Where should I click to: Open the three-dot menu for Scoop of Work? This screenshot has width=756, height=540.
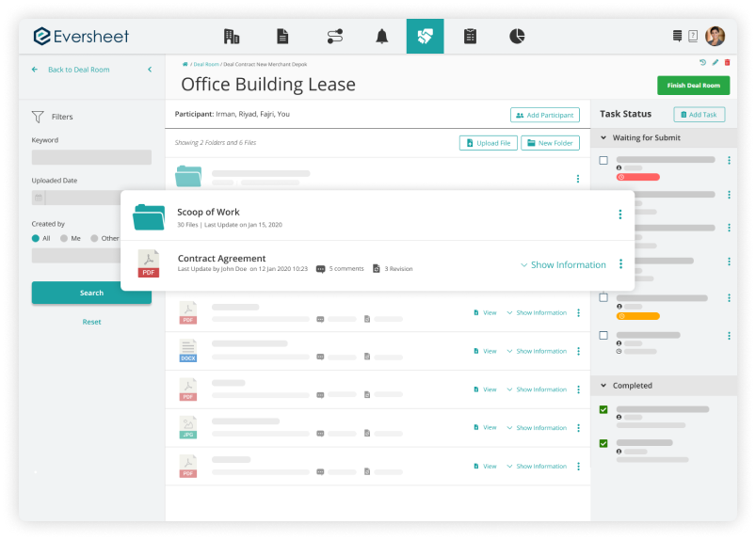619,214
